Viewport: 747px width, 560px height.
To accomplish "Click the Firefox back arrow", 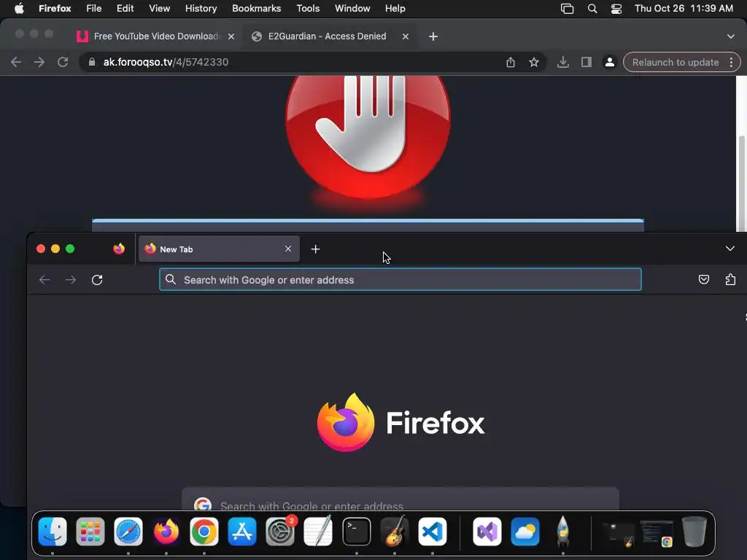I will (x=44, y=279).
